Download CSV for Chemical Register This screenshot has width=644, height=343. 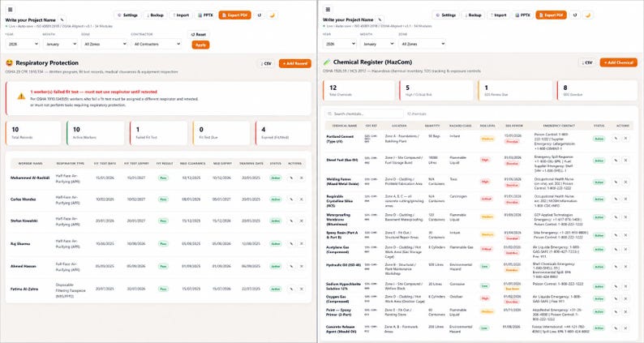[x=587, y=62]
